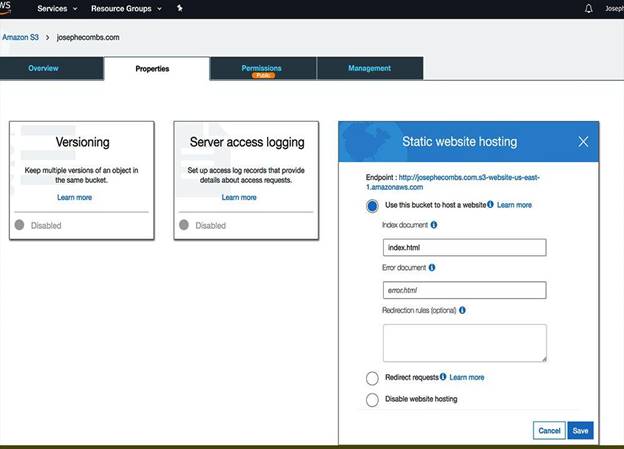Click the Index document info icon
The height and width of the screenshot is (449, 624).
[x=434, y=225]
